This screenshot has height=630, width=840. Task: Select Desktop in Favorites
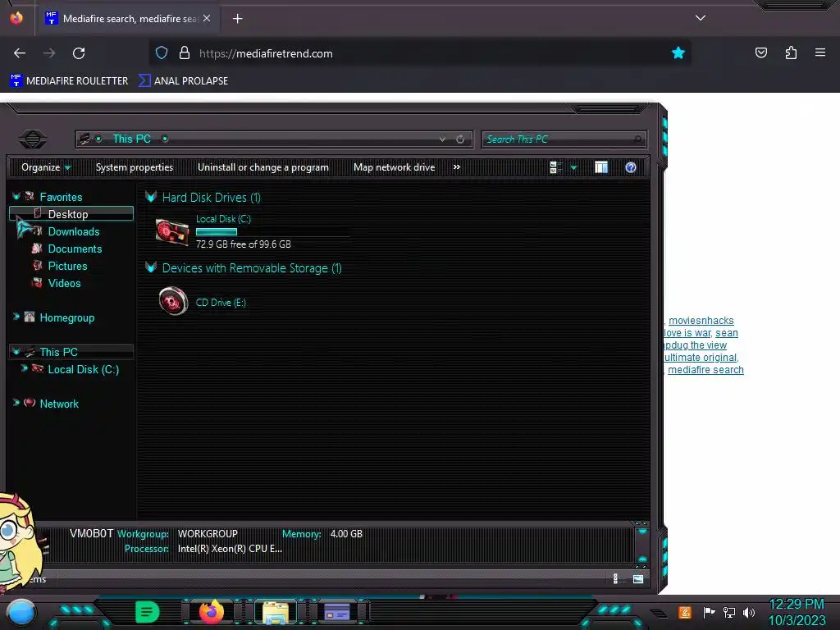click(x=71, y=214)
